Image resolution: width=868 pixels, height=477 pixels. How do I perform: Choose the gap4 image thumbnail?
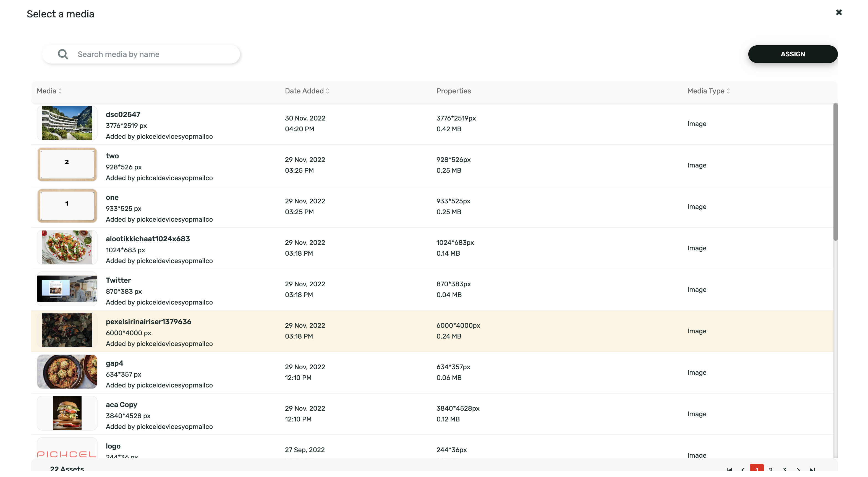(x=67, y=372)
